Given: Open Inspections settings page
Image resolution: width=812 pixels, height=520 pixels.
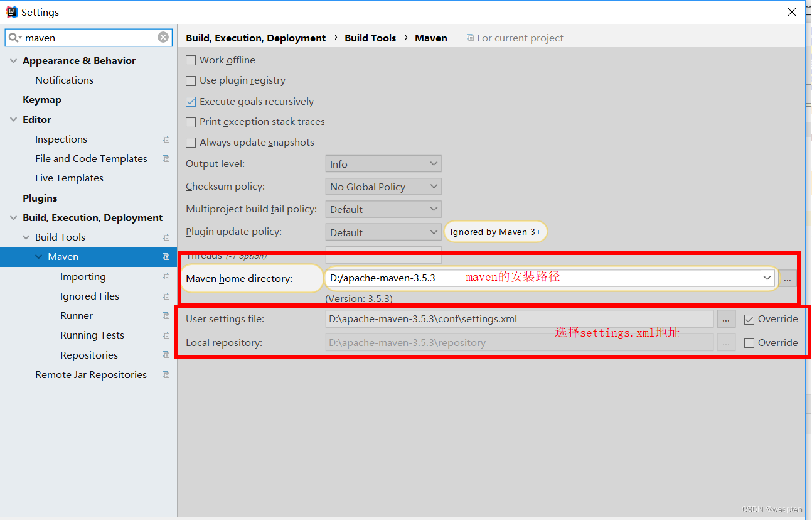Looking at the screenshot, I should click(x=61, y=139).
